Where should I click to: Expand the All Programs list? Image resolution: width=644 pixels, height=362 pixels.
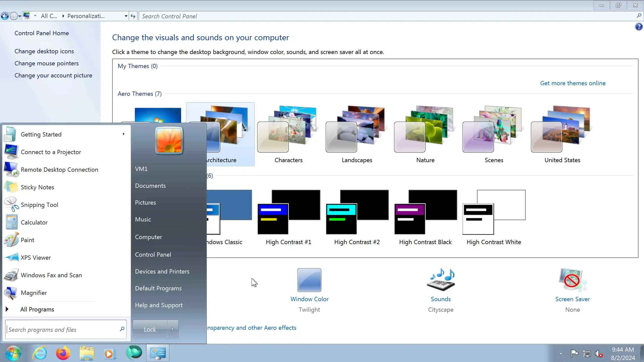37,309
